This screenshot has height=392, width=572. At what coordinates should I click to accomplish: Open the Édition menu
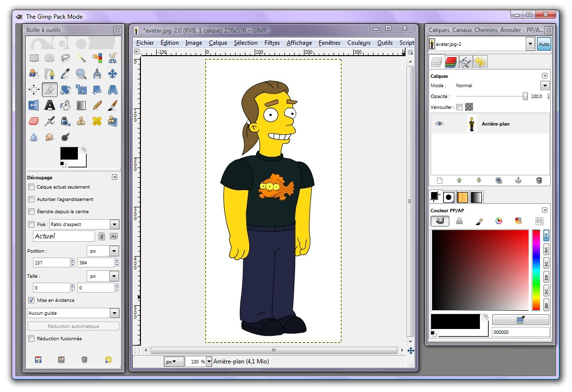click(169, 43)
